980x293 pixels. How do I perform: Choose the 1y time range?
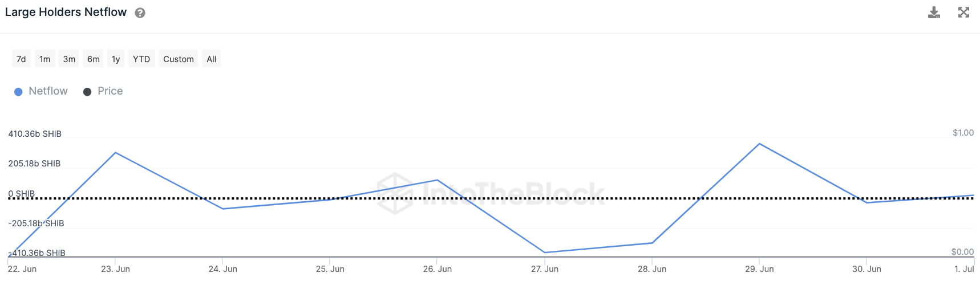pos(116,59)
